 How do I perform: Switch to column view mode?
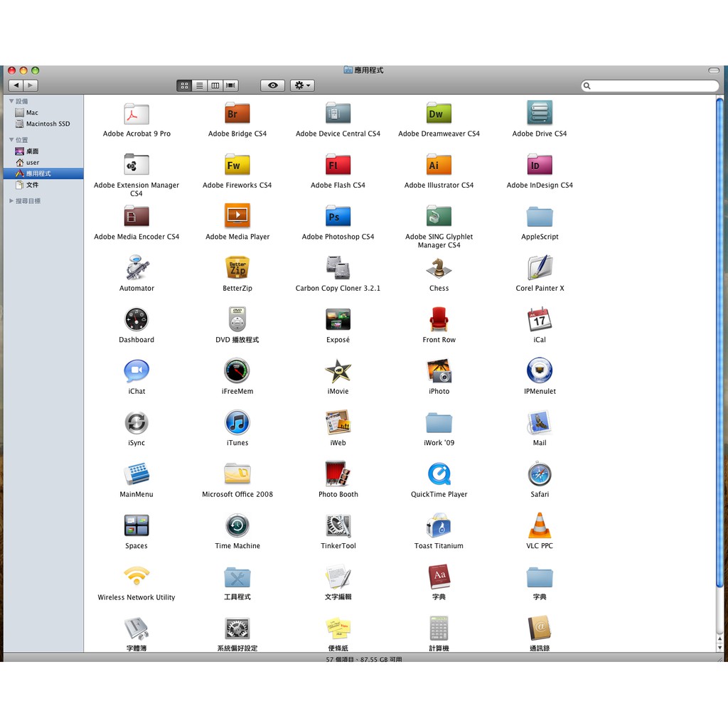(215, 85)
